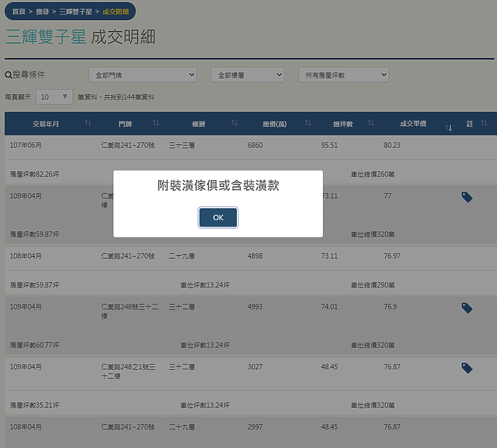Viewport: 497px width, 448px height.
Task: Open the 全部樓層 dropdown
Action: coord(248,75)
